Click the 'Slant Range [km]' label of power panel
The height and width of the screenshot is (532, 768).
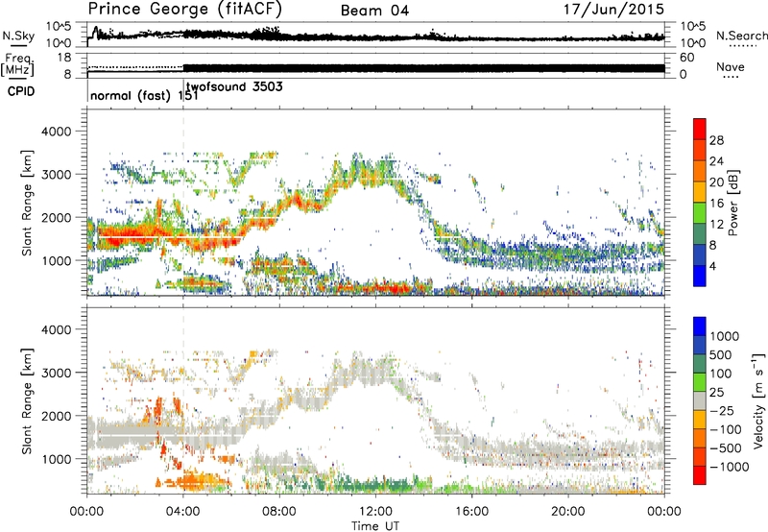tap(27, 203)
